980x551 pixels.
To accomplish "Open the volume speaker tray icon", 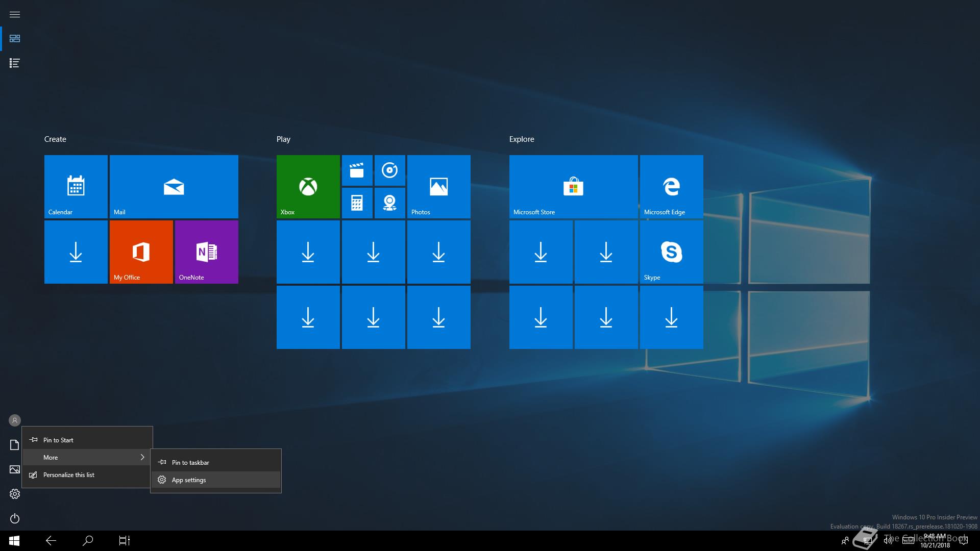I will 888,541.
